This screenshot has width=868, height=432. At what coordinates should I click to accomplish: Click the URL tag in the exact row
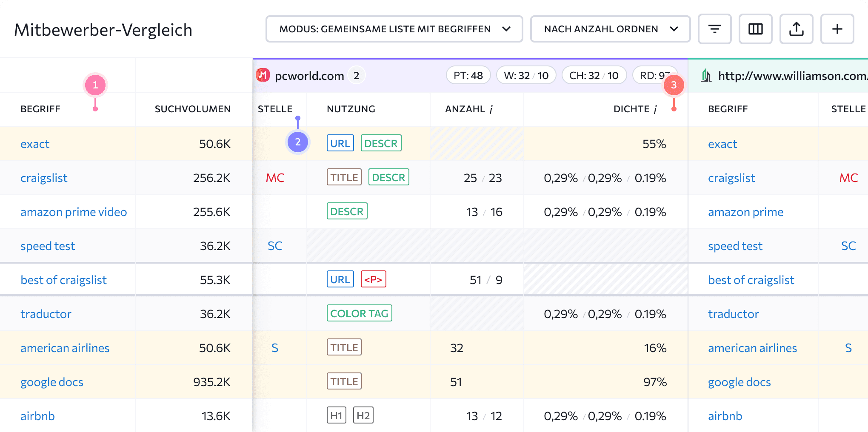tap(340, 143)
